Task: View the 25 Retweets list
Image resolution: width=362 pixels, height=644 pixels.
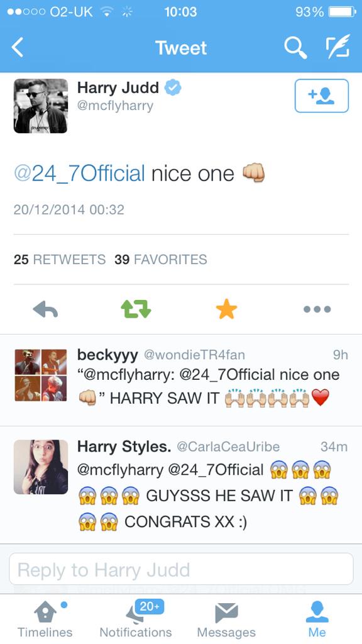Action: point(60,260)
